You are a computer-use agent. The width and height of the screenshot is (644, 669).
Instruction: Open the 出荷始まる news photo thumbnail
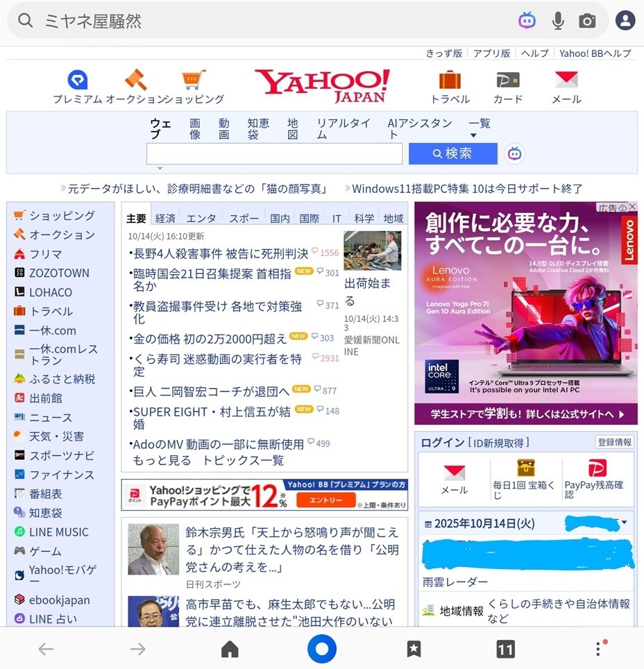[372, 251]
